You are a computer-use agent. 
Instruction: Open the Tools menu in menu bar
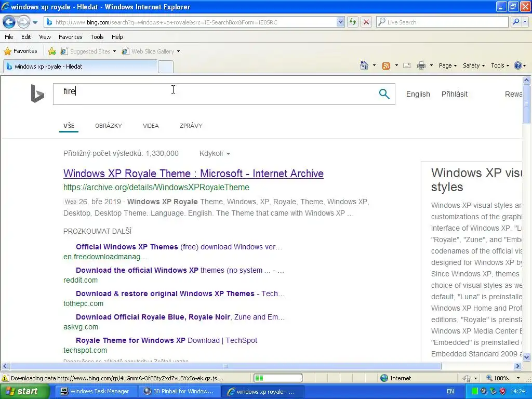point(97,37)
